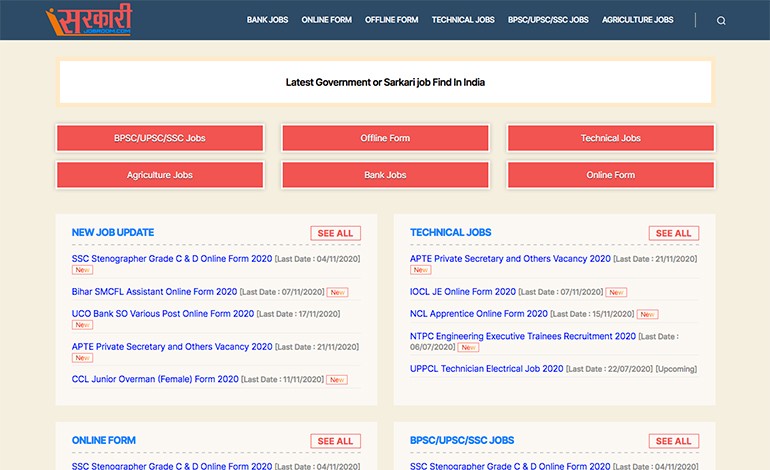Image resolution: width=770 pixels, height=470 pixels.
Task: Click Last Date 07/11/2020 text for Bihar SMCFL
Action: (x=282, y=292)
